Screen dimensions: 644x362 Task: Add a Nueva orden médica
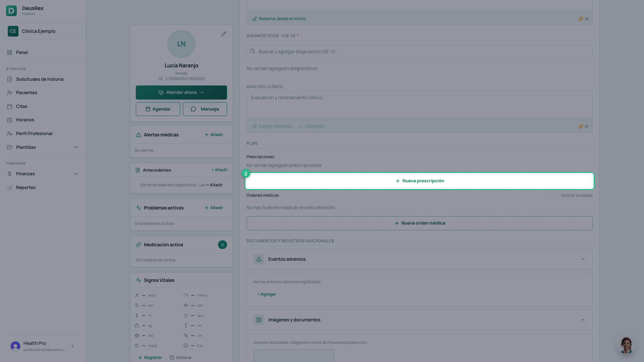click(420, 223)
